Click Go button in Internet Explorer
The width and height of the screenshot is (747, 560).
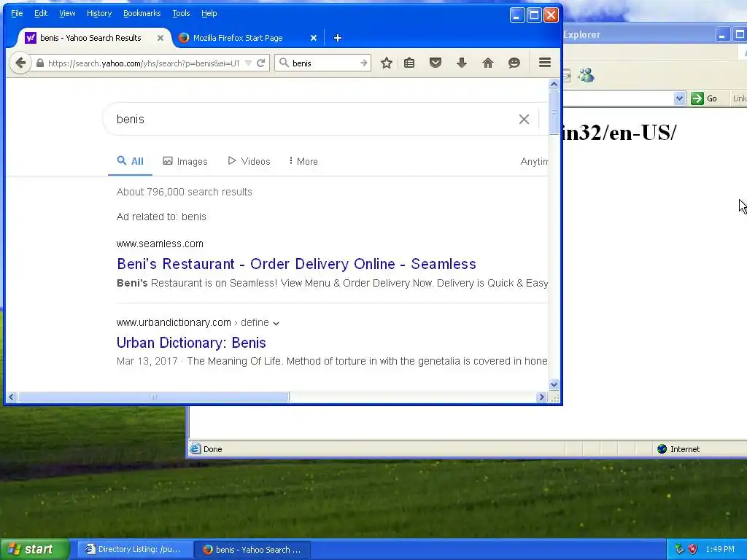704,98
